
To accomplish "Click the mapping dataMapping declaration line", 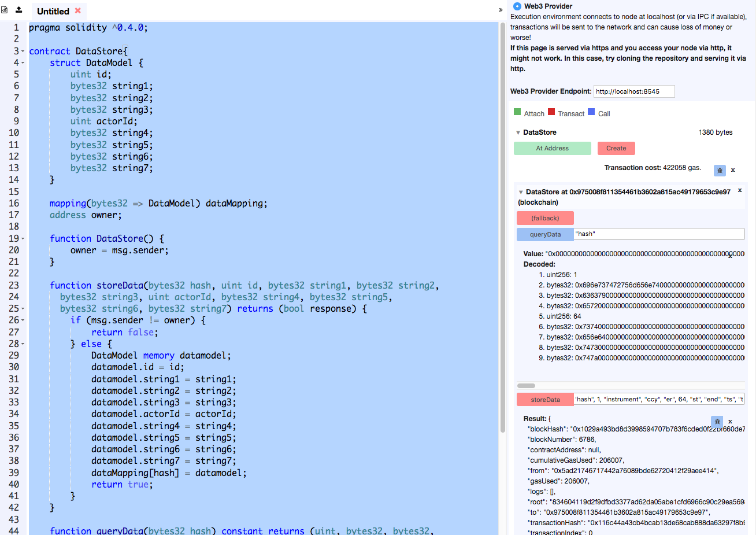I will click(158, 204).
